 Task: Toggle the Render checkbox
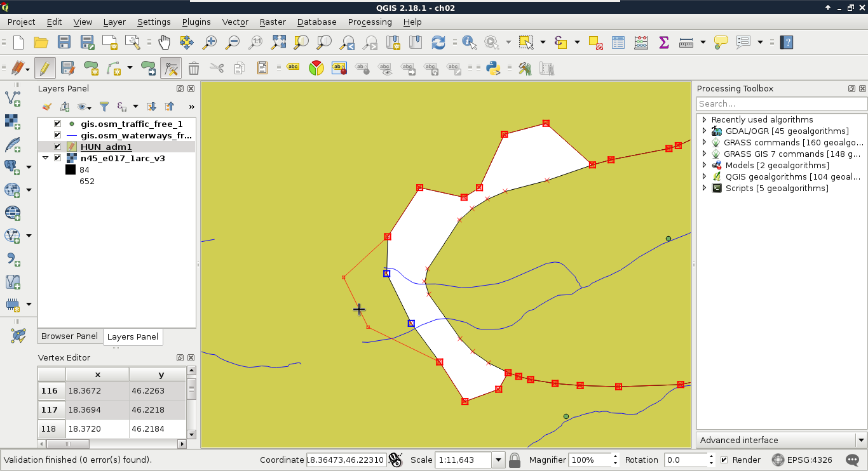tap(724, 460)
